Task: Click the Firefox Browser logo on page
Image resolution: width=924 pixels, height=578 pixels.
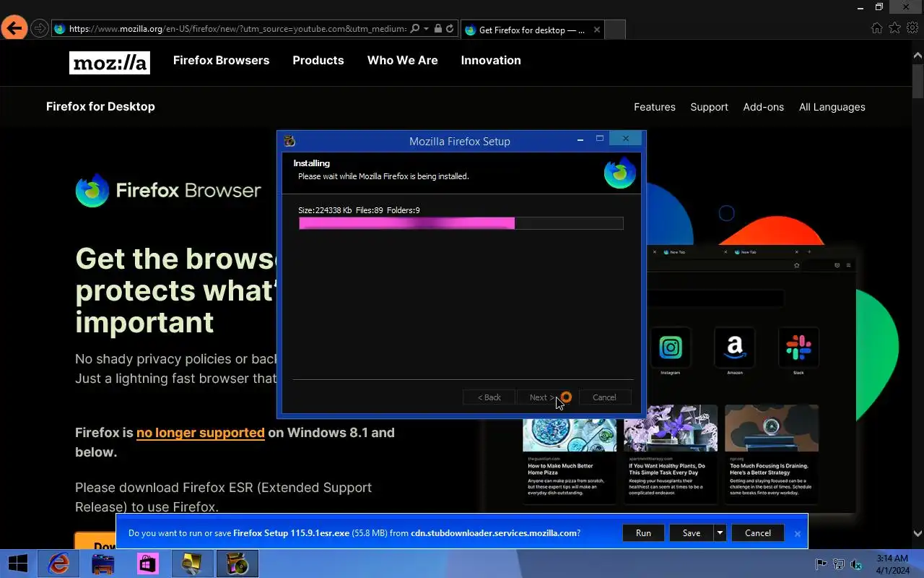Action: click(x=168, y=191)
